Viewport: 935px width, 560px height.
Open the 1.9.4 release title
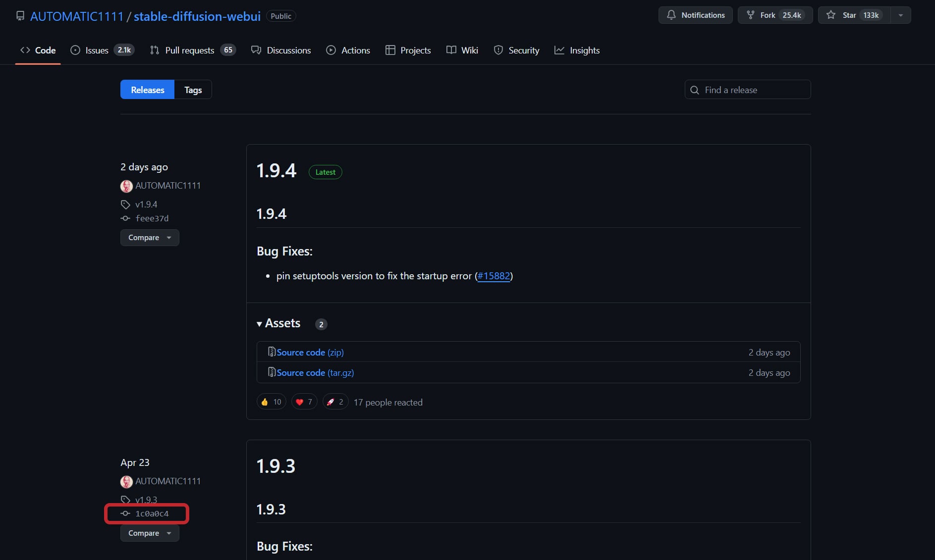point(276,171)
